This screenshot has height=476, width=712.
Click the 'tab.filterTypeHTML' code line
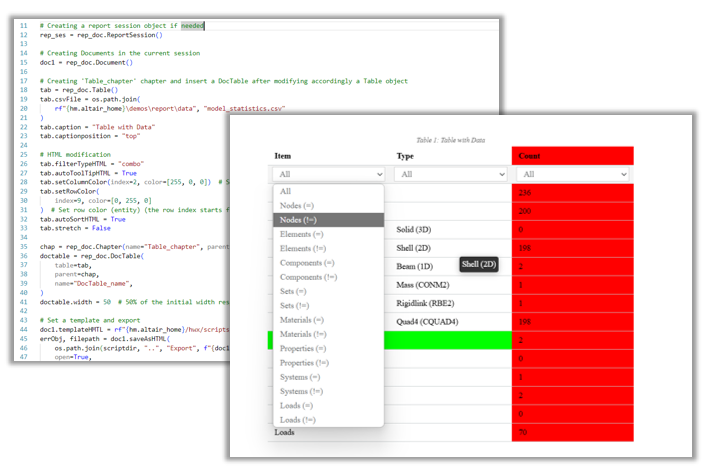(92, 164)
